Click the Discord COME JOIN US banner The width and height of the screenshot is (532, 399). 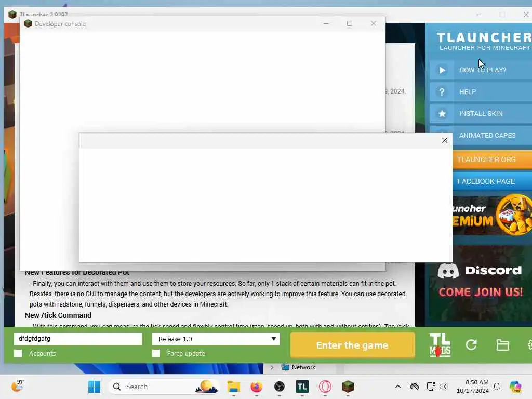coord(480,284)
